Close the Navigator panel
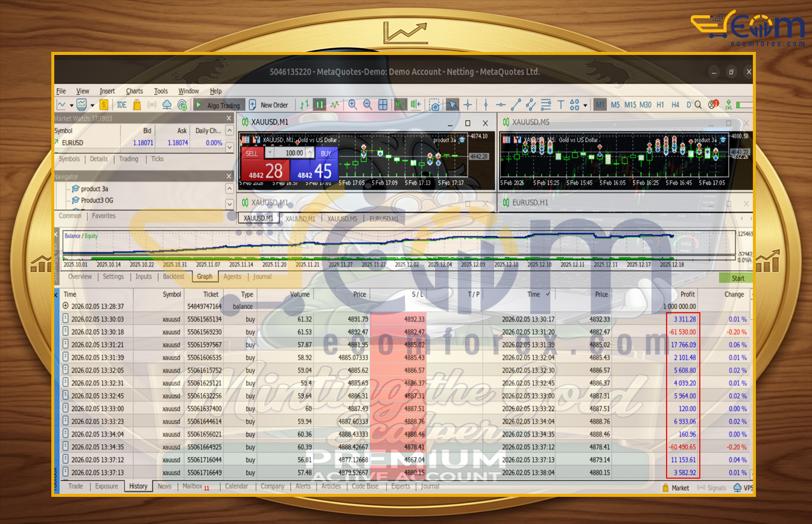Image resolution: width=812 pixels, height=524 pixels. [229, 176]
